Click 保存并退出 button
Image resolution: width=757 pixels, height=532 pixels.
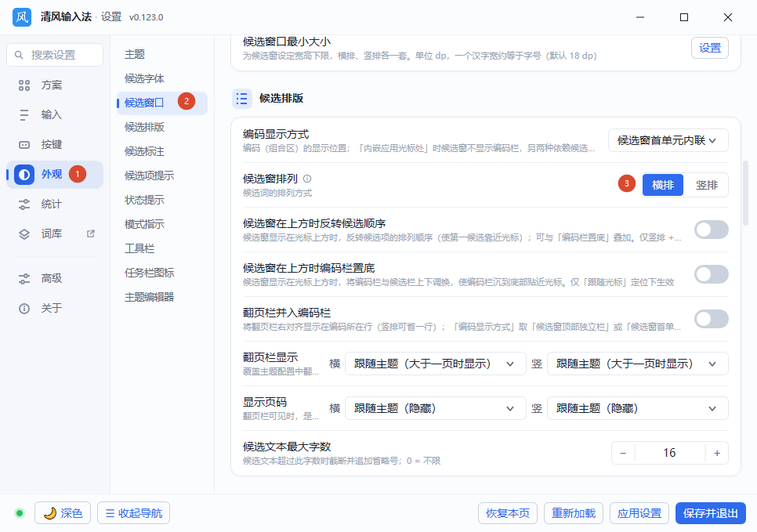[710, 513]
